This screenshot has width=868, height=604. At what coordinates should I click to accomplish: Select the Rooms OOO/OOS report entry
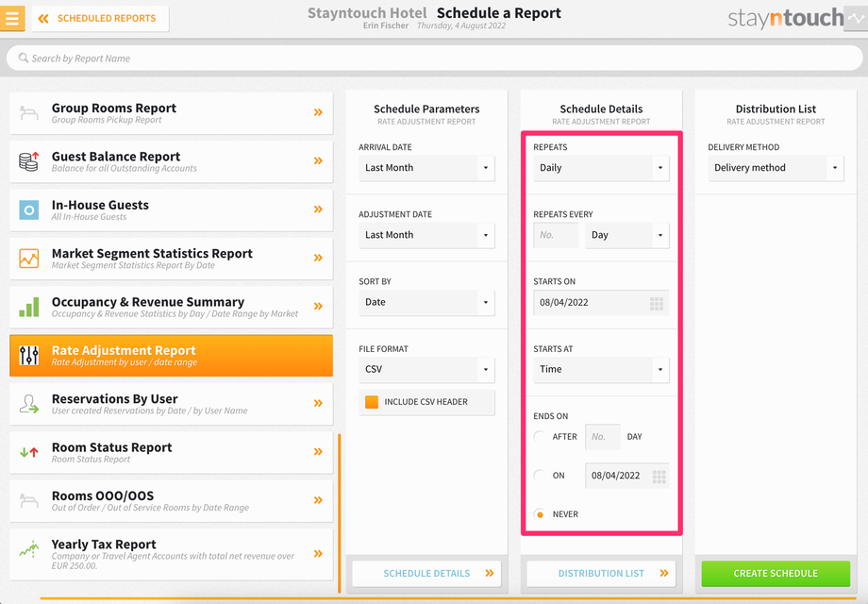tap(171, 500)
